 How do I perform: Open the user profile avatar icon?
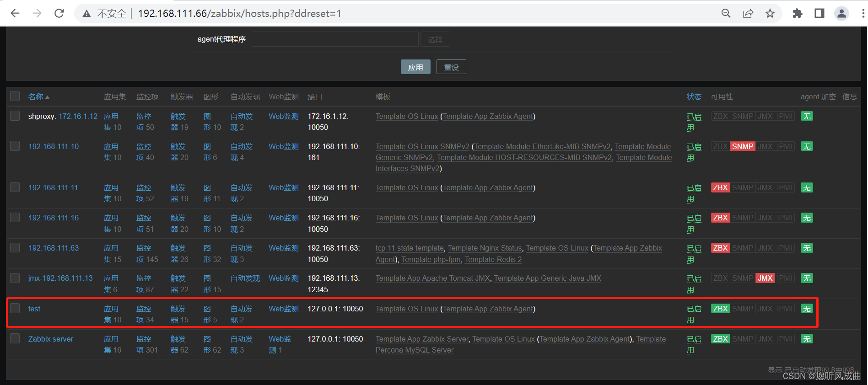[841, 13]
